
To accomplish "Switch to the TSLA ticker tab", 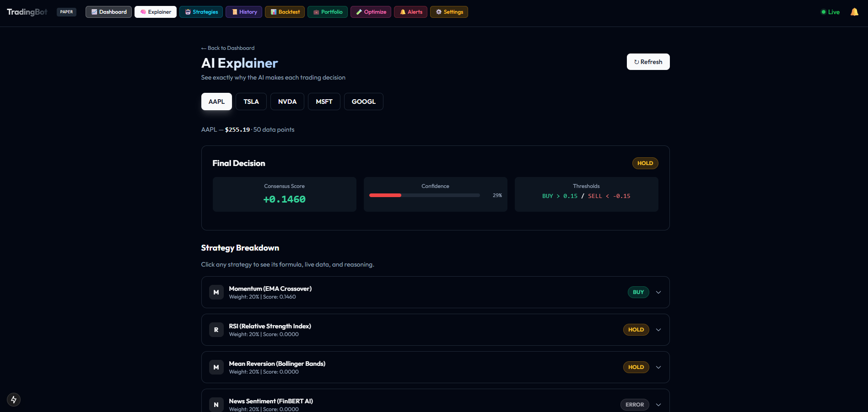I will (x=251, y=101).
